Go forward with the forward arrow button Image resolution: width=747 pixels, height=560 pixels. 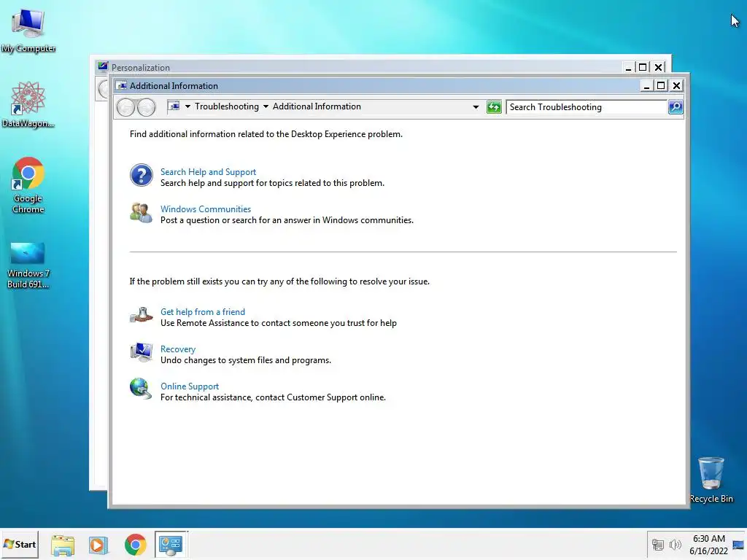click(146, 107)
